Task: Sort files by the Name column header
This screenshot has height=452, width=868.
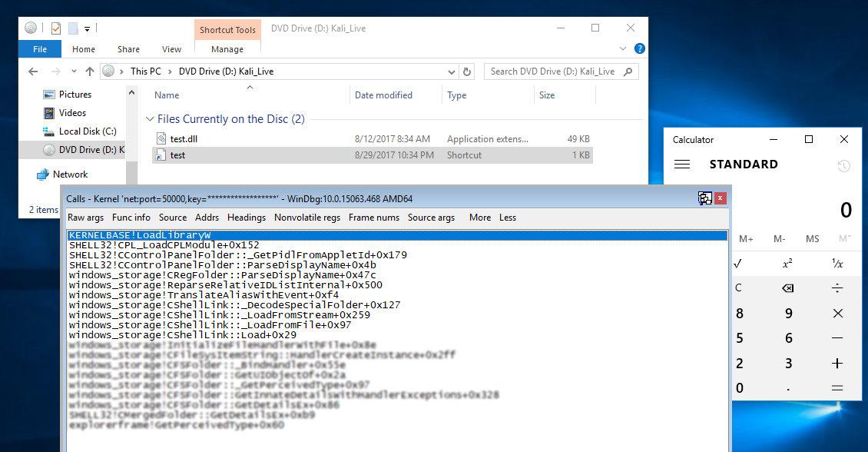Action: tap(167, 95)
